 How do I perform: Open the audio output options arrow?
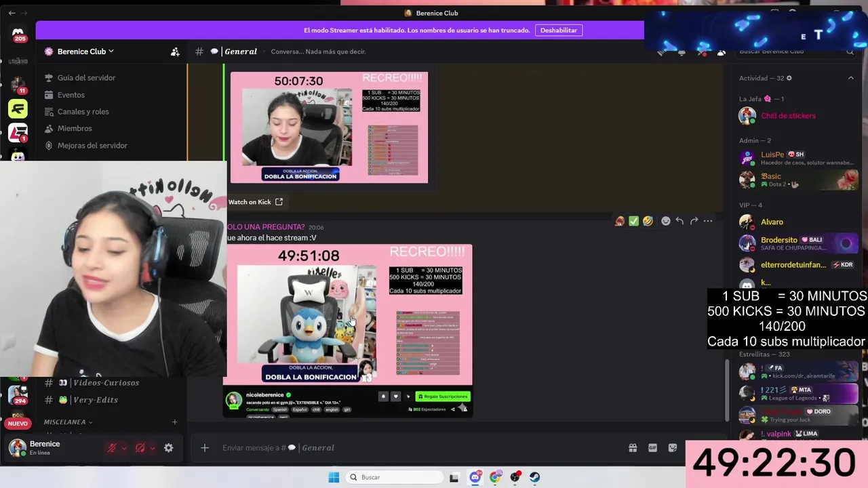pyautogui.click(x=152, y=448)
